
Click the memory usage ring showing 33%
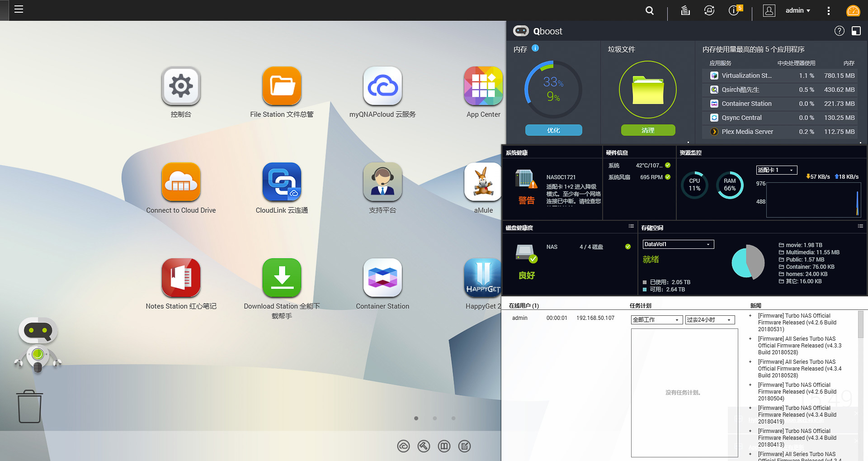click(553, 90)
